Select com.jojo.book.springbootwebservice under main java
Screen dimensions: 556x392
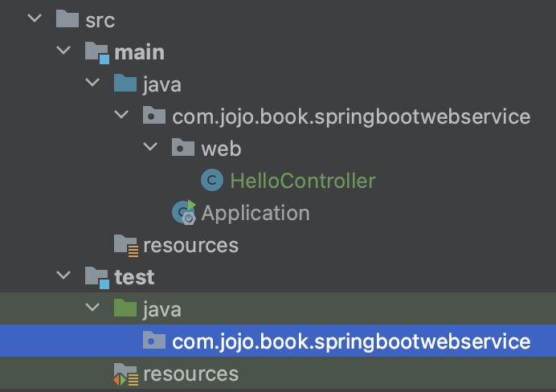pos(351,117)
